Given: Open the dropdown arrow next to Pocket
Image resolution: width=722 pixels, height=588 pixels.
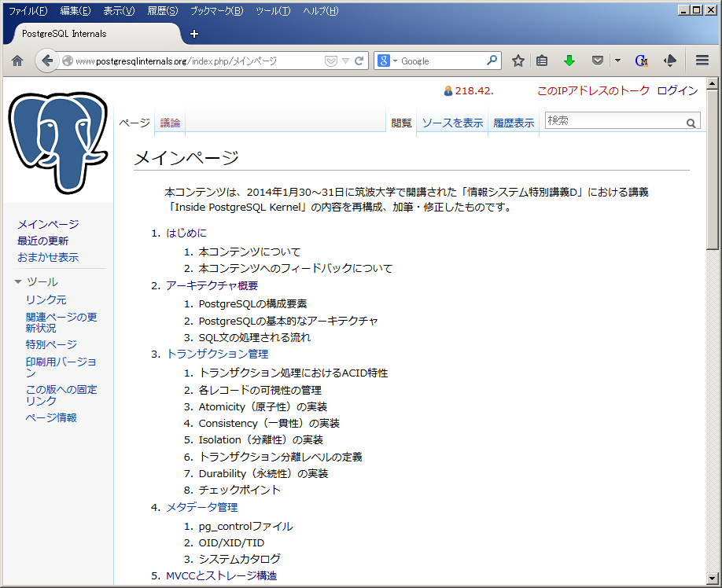Looking at the screenshot, I should [617, 61].
